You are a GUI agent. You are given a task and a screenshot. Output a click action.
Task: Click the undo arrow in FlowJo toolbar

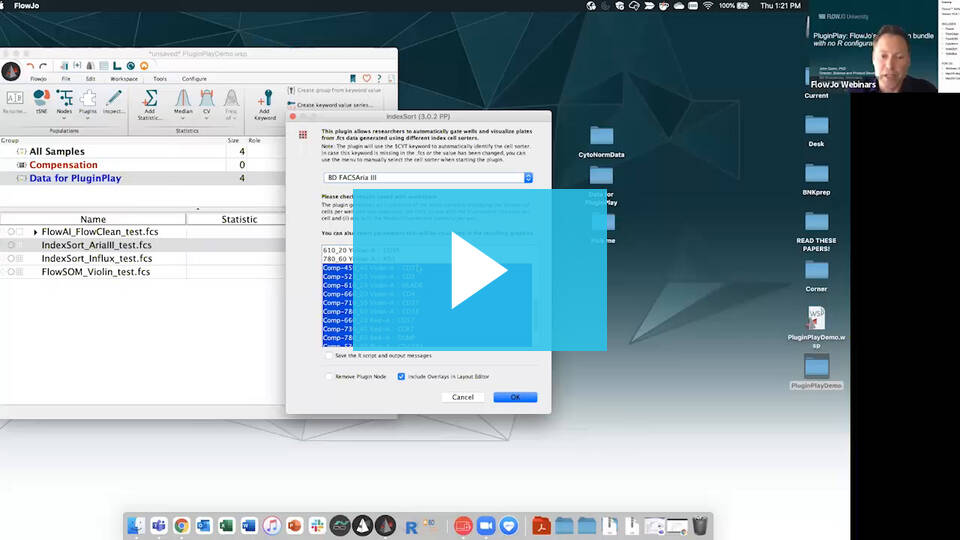tap(30, 66)
